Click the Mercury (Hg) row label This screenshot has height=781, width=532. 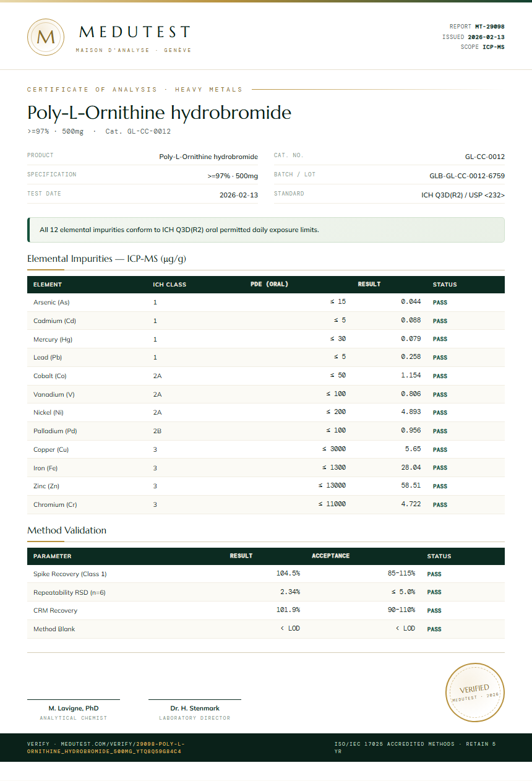(x=53, y=339)
